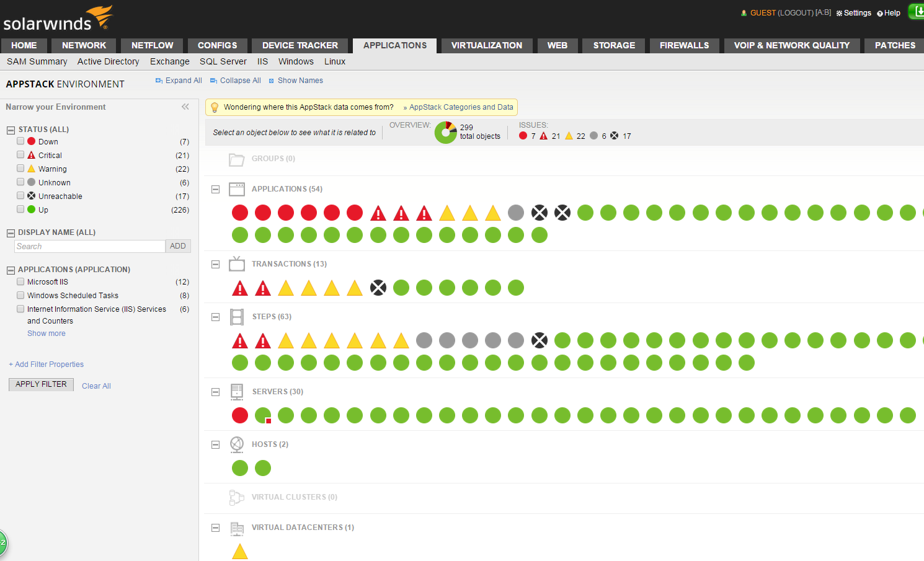The height and width of the screenshot is (561, 924).
Task: Check the Down status filter
Action: click(20, 141)
